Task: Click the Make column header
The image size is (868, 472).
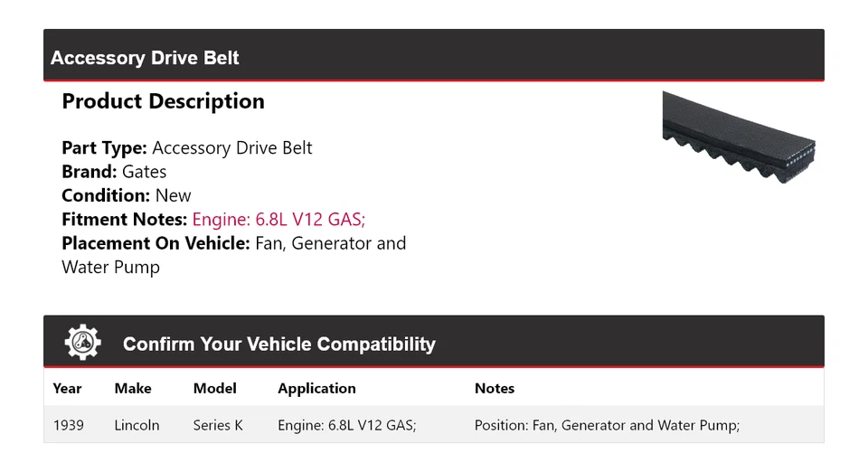Action: pyautogui.click(x=133, y=388)
